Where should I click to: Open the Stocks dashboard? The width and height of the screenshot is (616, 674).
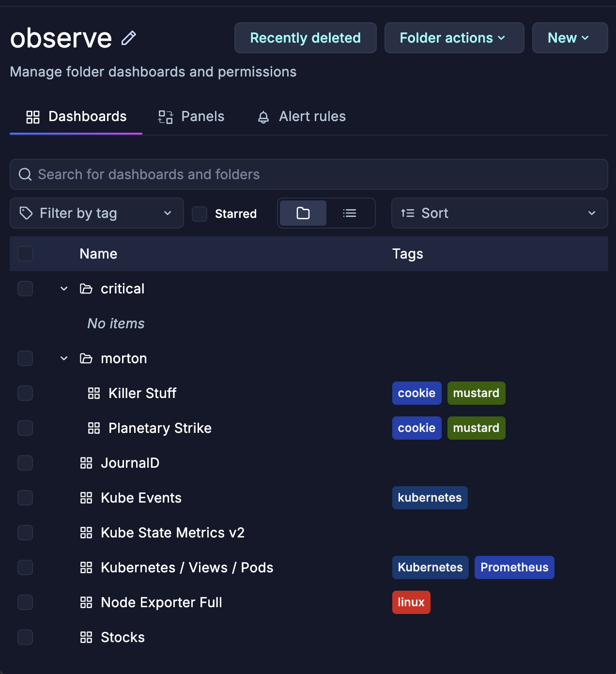(123, 637)
